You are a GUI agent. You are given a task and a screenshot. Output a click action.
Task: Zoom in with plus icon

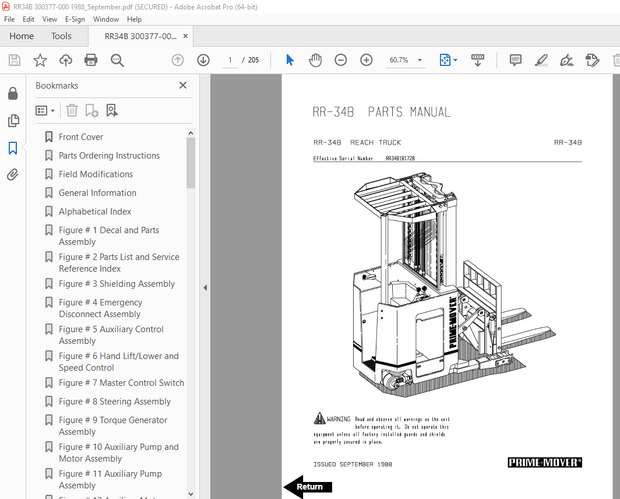click(x=366, y=60)
